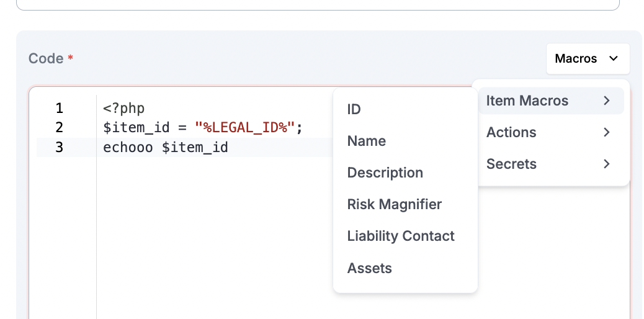Open the Secrets submenu
644x319 pixels.
coord(512,164)
